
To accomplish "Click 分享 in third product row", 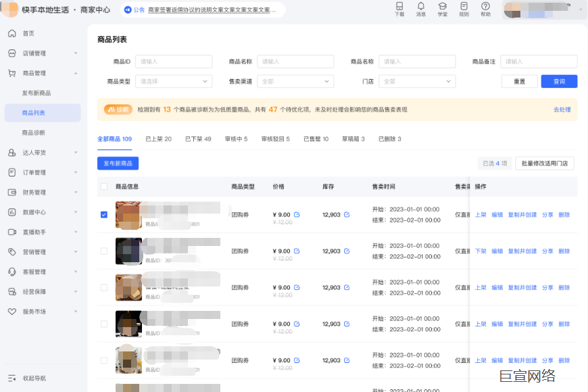I will (x=547, y=287).
